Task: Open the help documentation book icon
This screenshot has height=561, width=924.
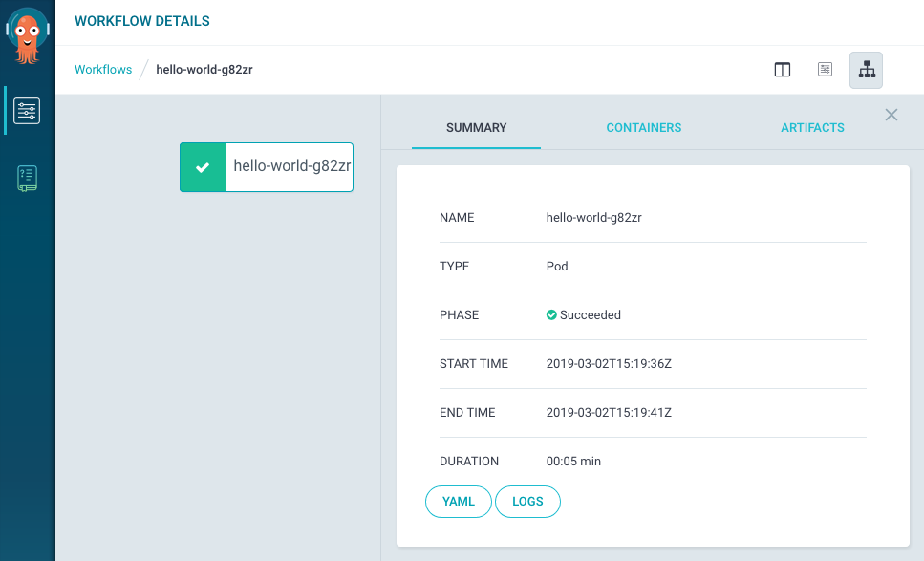Action: click(27, 178)
